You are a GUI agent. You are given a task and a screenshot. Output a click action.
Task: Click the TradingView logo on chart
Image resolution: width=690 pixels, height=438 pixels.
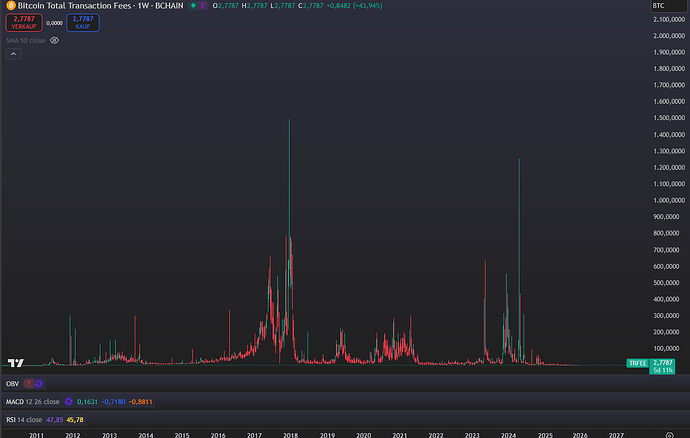(x=16, y=363)
